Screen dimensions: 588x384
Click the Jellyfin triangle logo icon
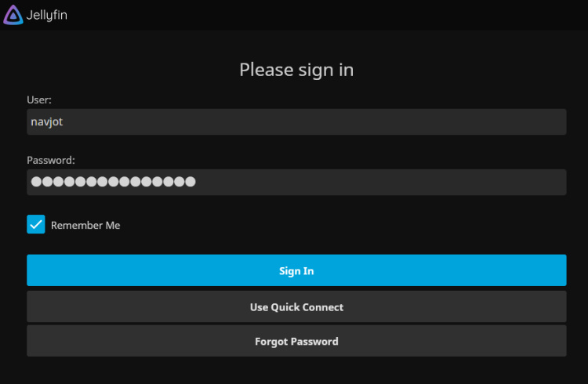tap(13, 14)
